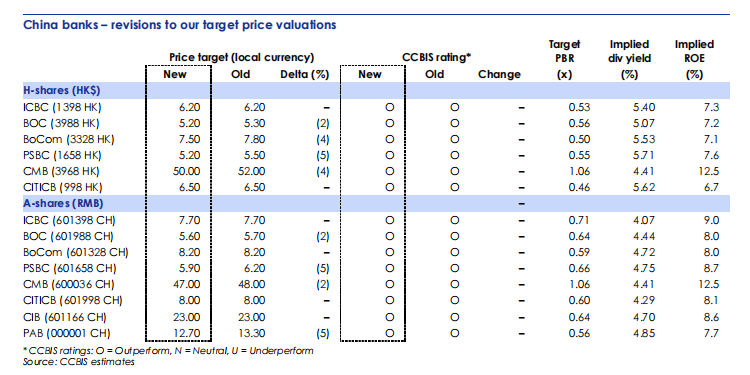Select the old price 13.30 for PAB
The width and height of the screenshot is (750, 375).
[x=252, y=333]
